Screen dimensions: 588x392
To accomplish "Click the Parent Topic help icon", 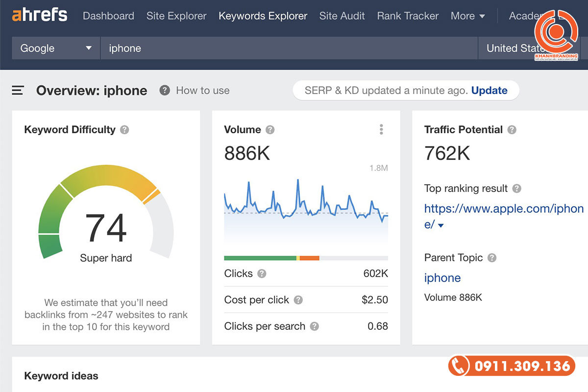I will pyautogui.click(x=492, y=258).
